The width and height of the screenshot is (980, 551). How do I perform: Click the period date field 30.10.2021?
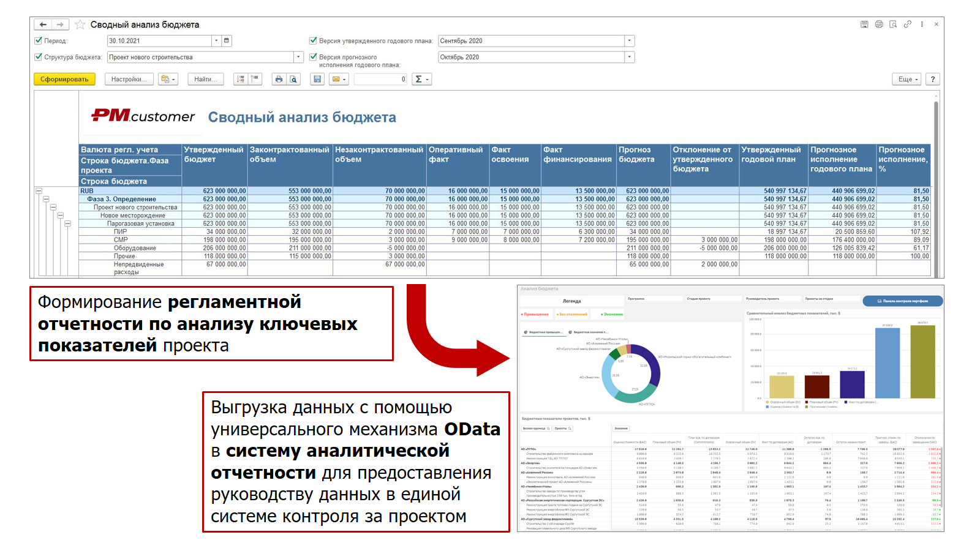159,41
